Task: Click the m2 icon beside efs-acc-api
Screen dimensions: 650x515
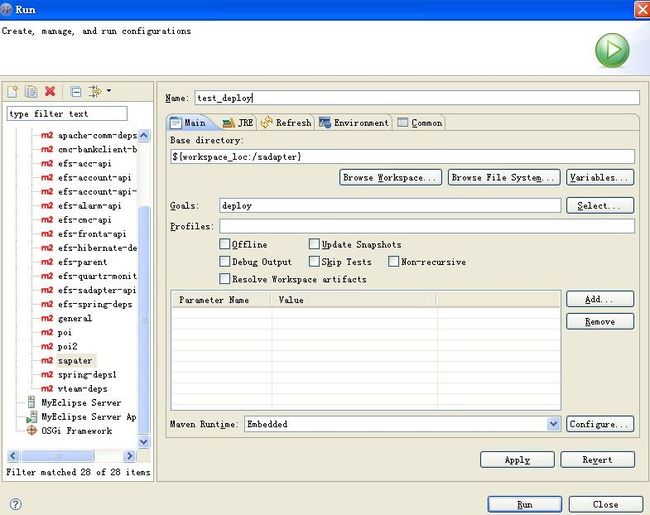Action: pos(47,163)
